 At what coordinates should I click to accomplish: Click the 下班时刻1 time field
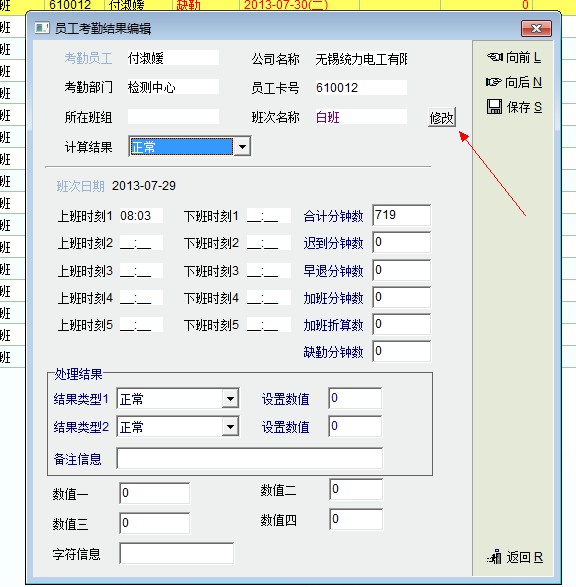(269, 216)
